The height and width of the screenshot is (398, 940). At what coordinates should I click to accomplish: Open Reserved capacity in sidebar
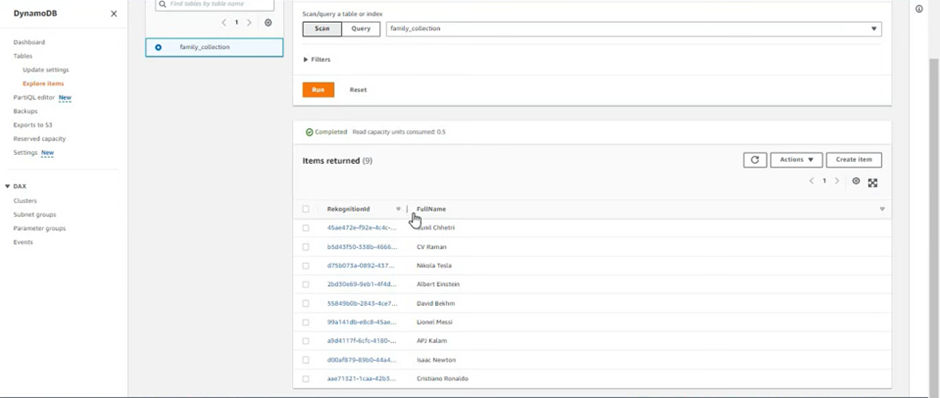coord(40,139)
